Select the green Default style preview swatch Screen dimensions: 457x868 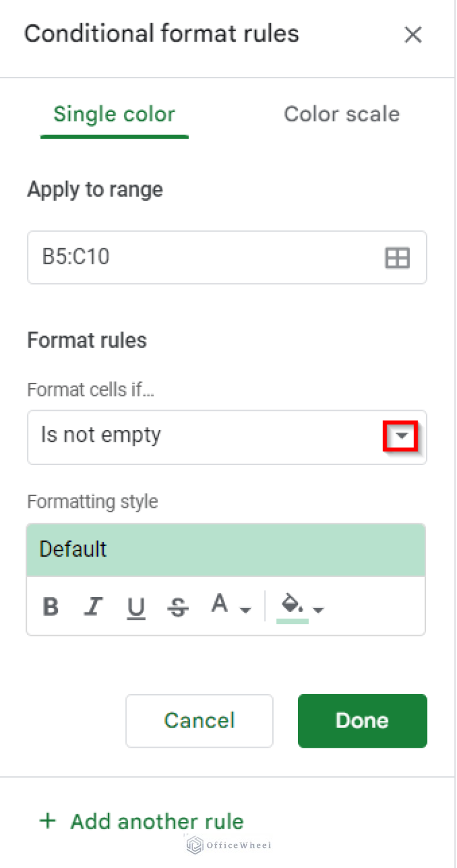point(226,549)
